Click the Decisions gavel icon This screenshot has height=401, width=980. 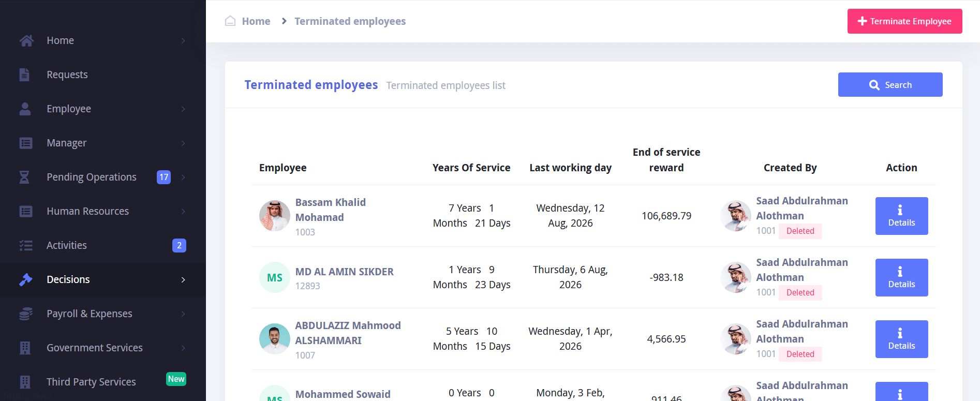26,279
